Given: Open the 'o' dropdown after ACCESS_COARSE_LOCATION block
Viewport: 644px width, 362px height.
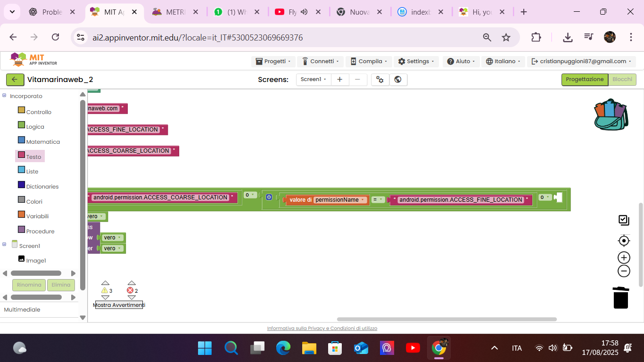Looking at the screenshot, I should tap(250, 195).
